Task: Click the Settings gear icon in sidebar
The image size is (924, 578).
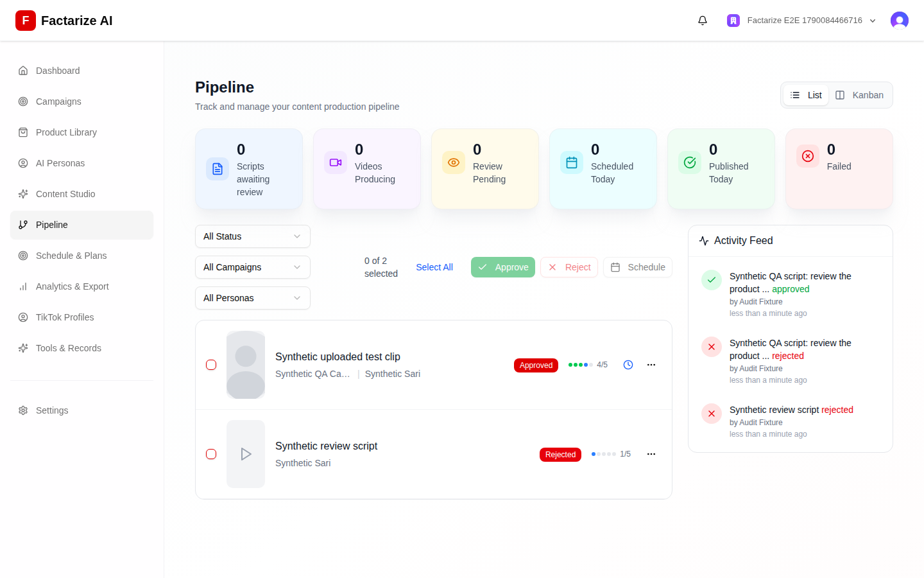Action: click(x=23, y=410)
